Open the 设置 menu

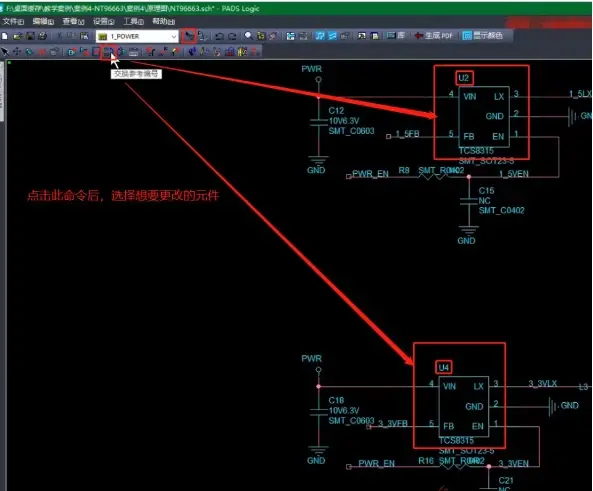coord(103,21)
